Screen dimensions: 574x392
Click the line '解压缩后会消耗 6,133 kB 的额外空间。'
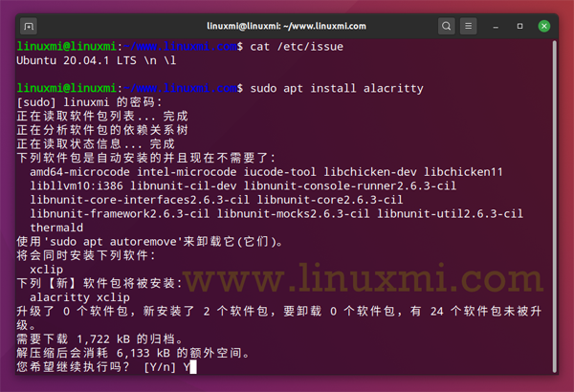(x=133, y=353)
